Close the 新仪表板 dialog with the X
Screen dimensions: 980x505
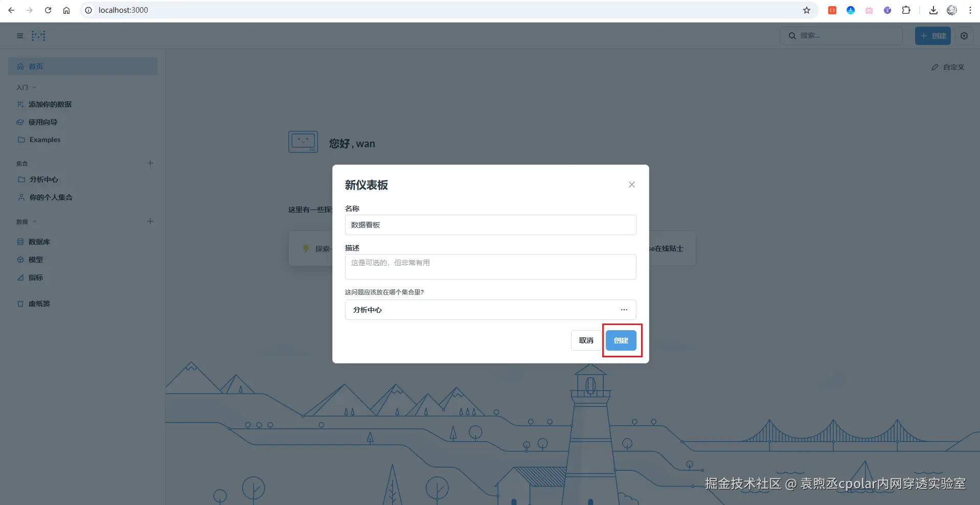click(x=632, y=185)
